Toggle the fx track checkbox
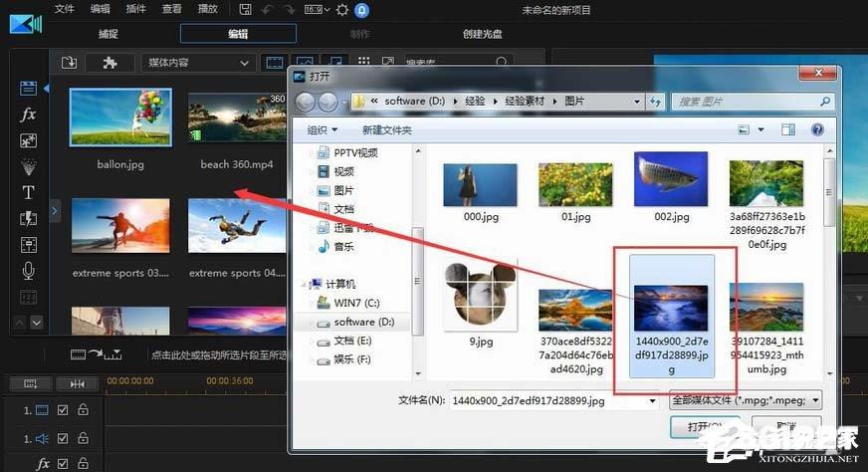Screen dimensions: 868x472 click(x=63, y=463)
